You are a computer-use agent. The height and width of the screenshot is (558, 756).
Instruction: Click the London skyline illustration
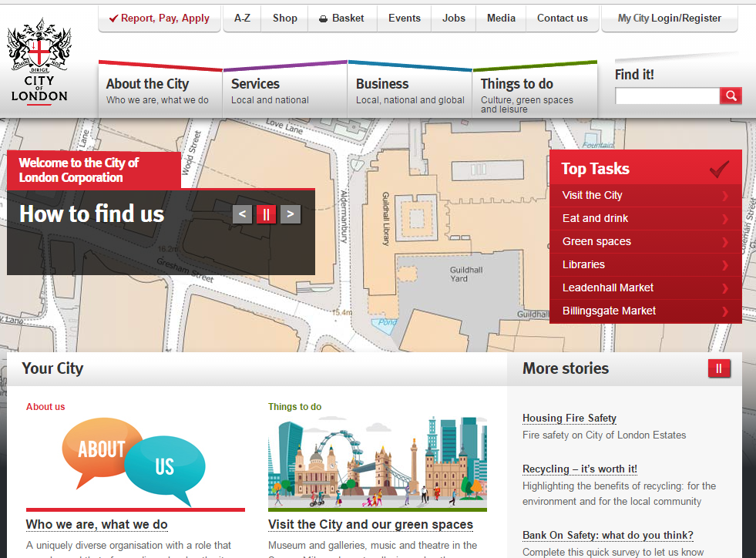pos(378,462)
